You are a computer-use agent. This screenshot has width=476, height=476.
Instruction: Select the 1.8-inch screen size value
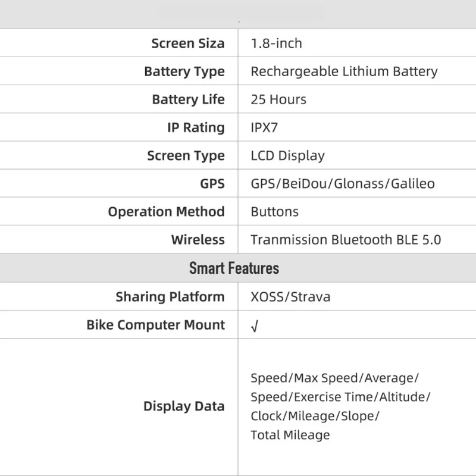tap(276, 43)
